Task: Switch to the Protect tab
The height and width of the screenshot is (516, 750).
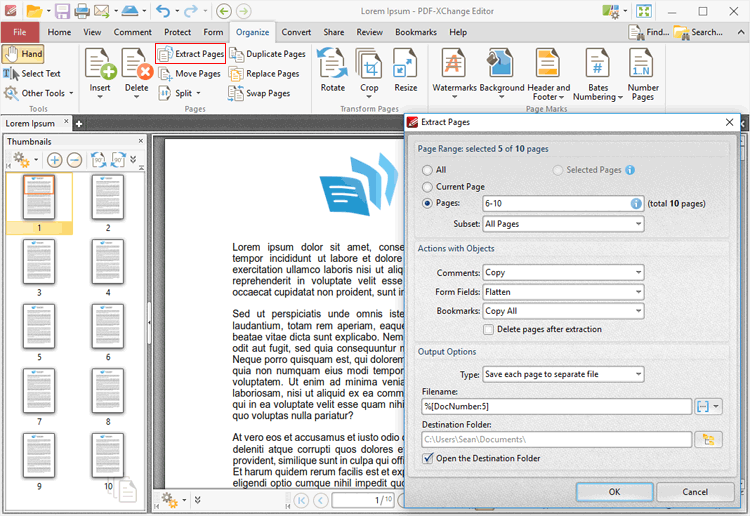Action: (x=177, y=32)
